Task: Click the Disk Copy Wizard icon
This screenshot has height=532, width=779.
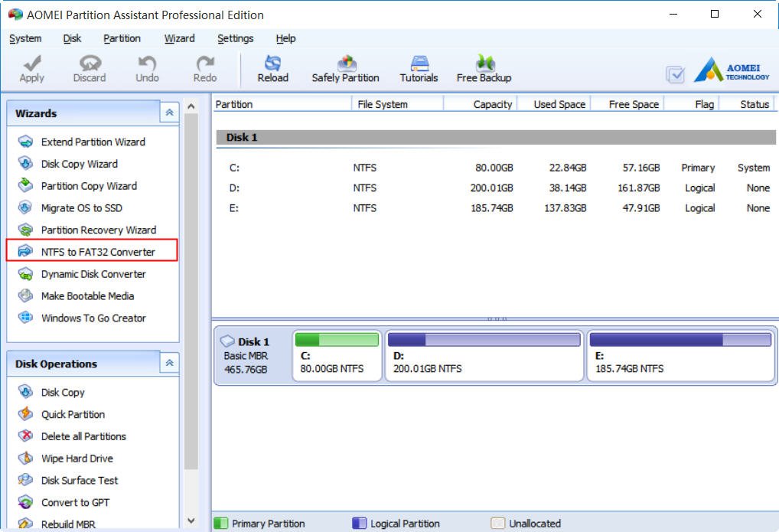Action: (25, 164)
